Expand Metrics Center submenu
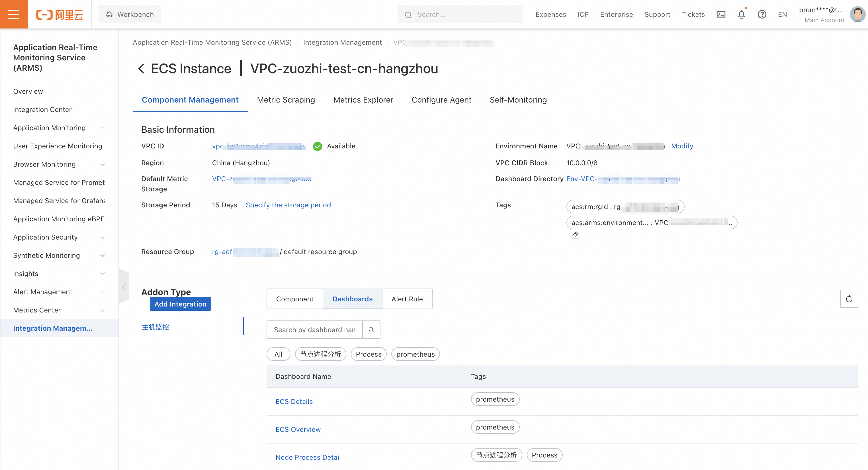868x470 pixels. [103, 310]
